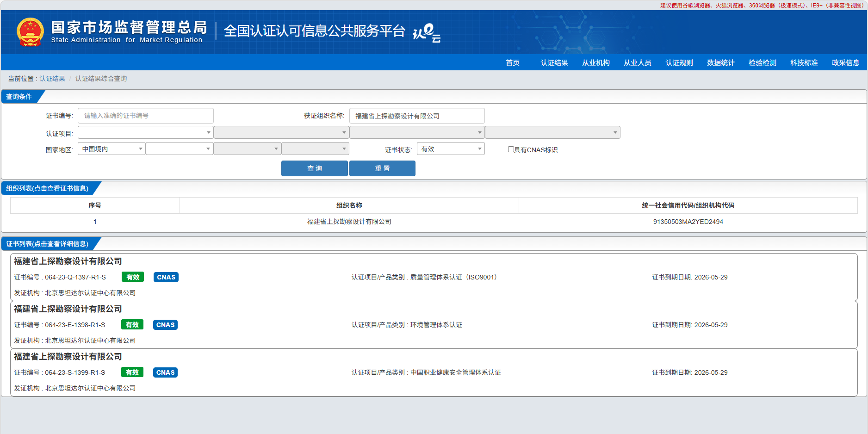Open 数据统计 in the navigation bar
Screen dimensions: 868x434
[720, 62]
